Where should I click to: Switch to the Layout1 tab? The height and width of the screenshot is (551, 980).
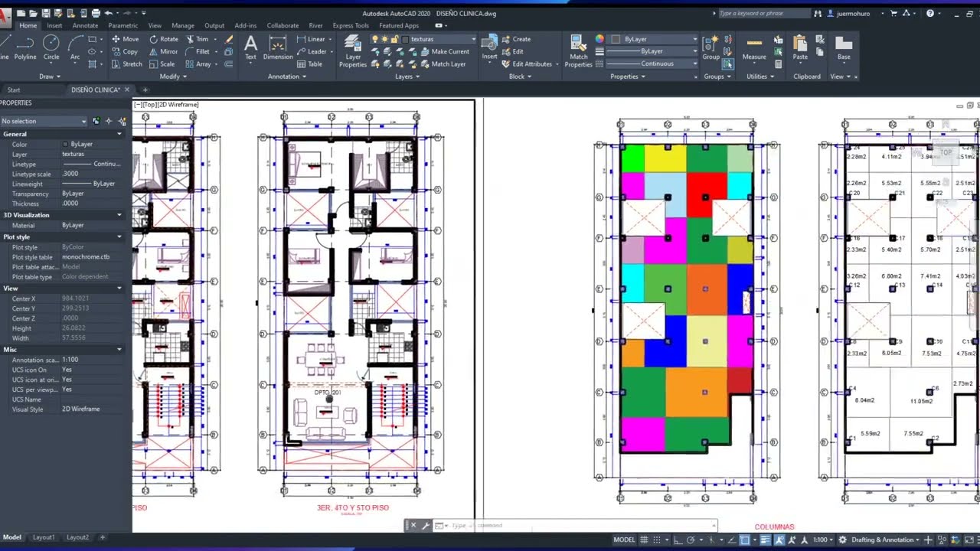(x=44, y=537)
